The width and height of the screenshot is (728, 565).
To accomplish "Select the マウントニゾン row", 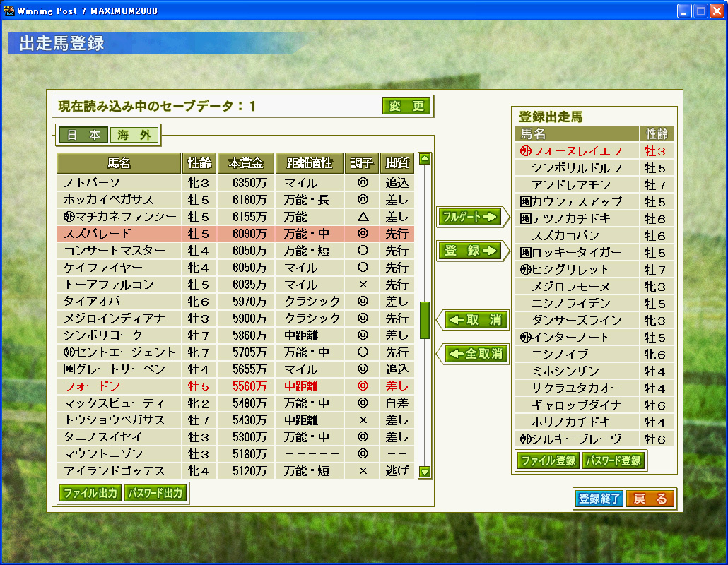I will (x=235, y=454).
